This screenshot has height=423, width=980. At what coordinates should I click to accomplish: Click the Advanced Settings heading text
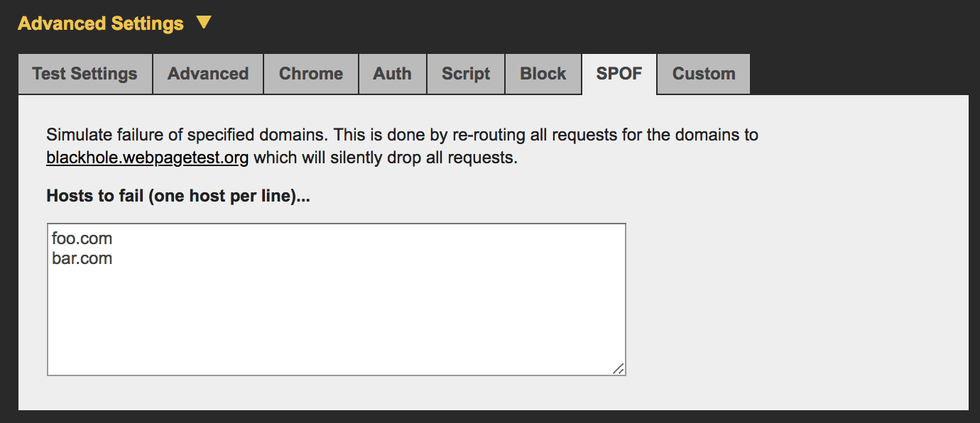pyautogui.click(x=99, y=22)
